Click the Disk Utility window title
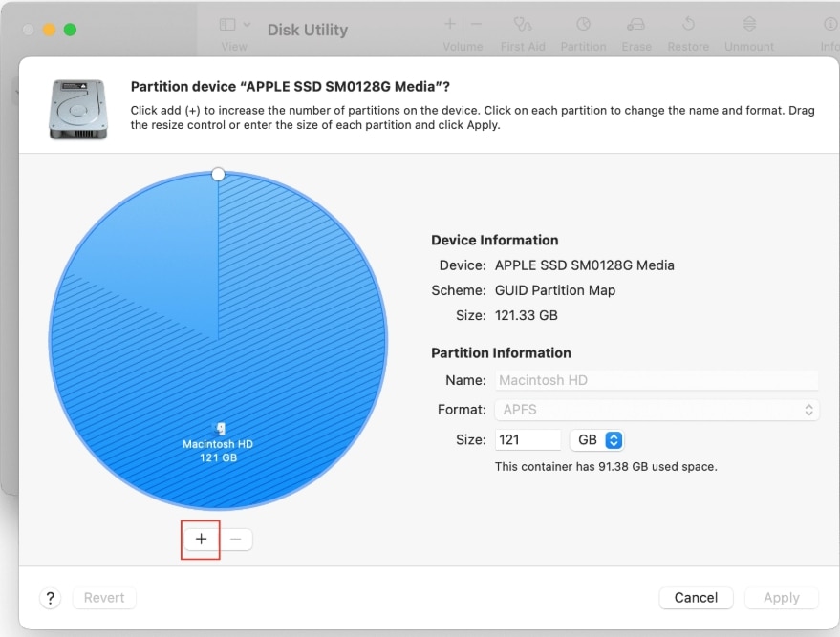The image size is (840, 637). click(308, 30)
